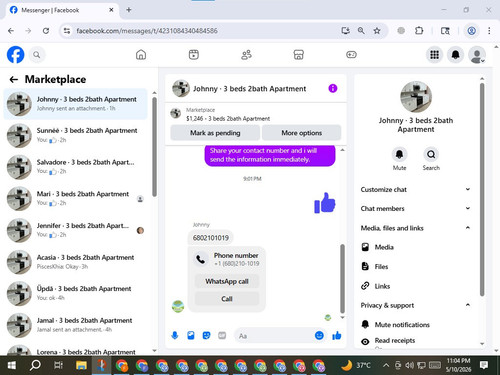This screenshot has height=375, width=500.
Task: Attach a file with the photo icon
Action: [x=191, y=335]
